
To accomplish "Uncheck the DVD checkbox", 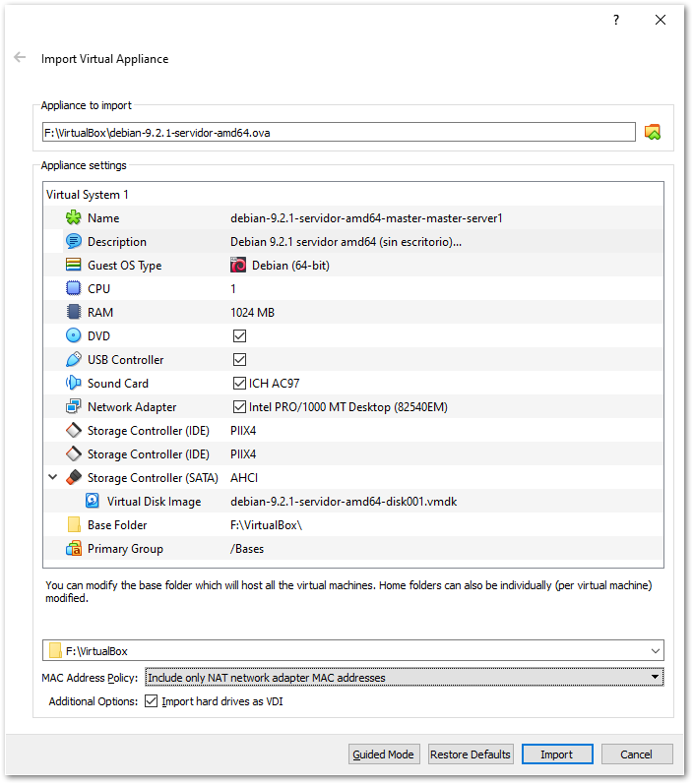I will coord(239,336).
